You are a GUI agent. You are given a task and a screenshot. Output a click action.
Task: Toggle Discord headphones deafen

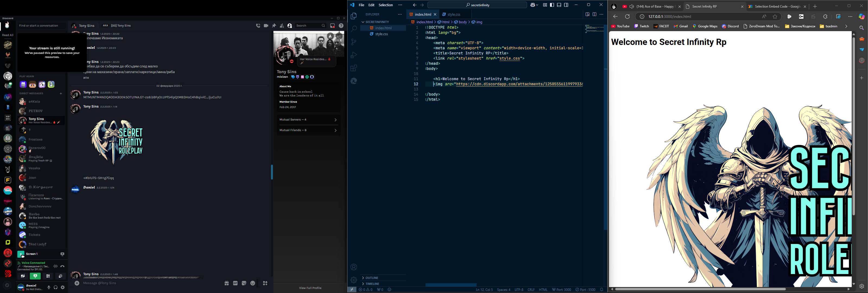(x=56, y=287)
